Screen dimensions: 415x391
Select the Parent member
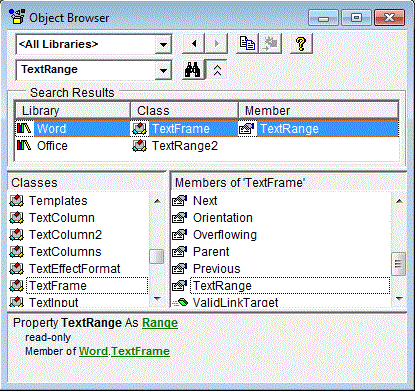click(x=211, y=252)
